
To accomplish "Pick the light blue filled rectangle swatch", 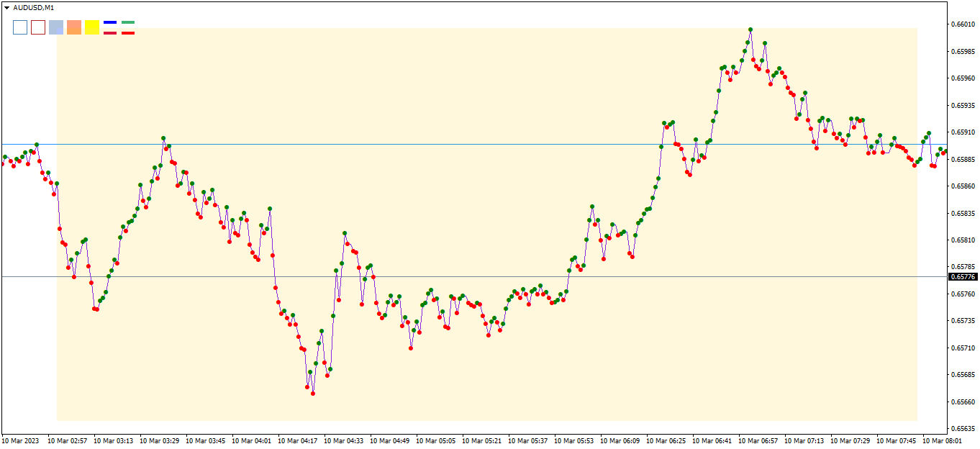I will pyautogui.click(x=56, y=27).
